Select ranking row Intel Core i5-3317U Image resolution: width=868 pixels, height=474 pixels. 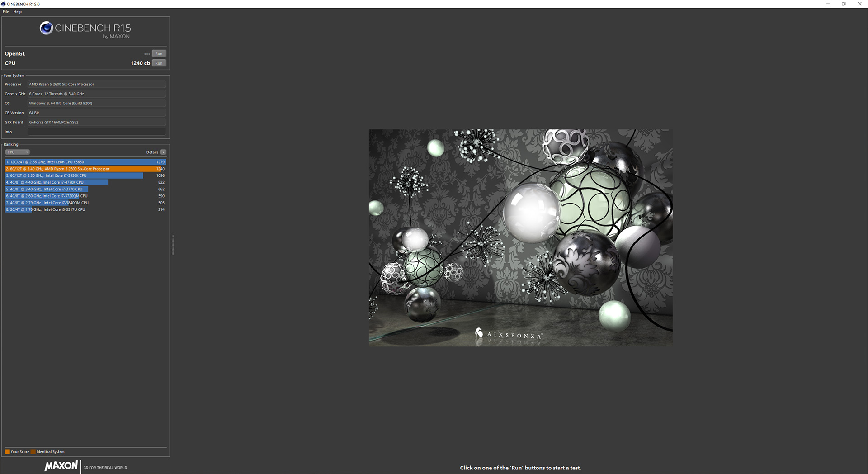click(x=85, y=209)
